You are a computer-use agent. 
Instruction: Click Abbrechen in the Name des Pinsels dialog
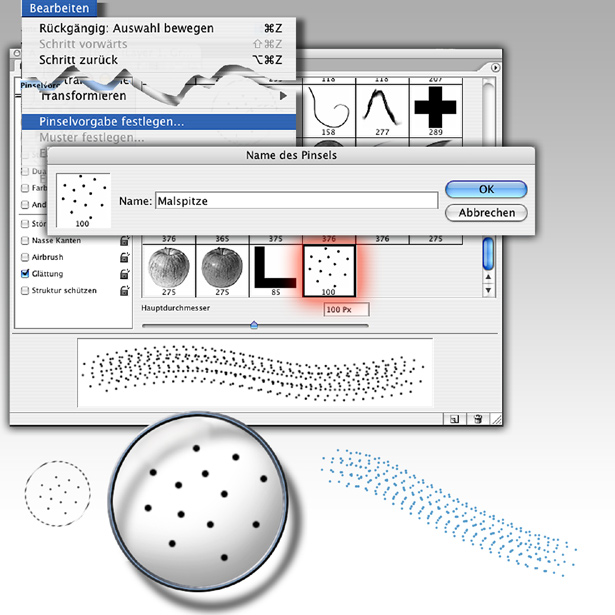[x=486, y=213]
